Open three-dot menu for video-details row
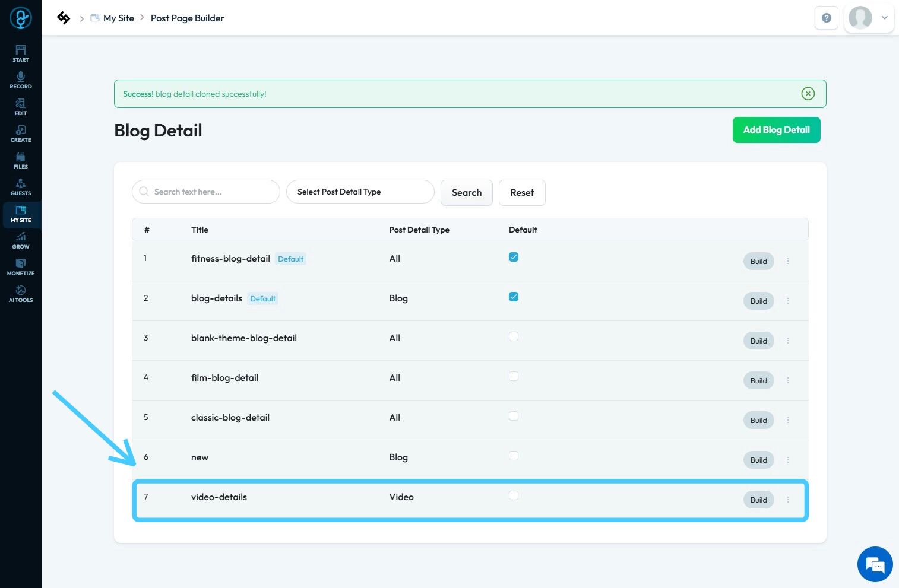Viewport: 899px width, 588px height. tap(788, 500)
